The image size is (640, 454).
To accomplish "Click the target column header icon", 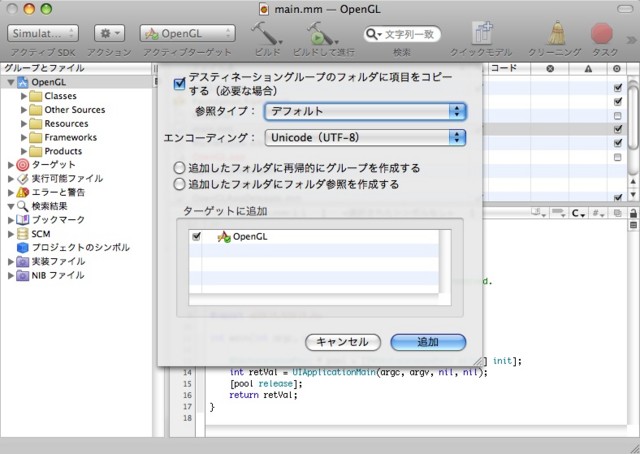I will 617,69.
